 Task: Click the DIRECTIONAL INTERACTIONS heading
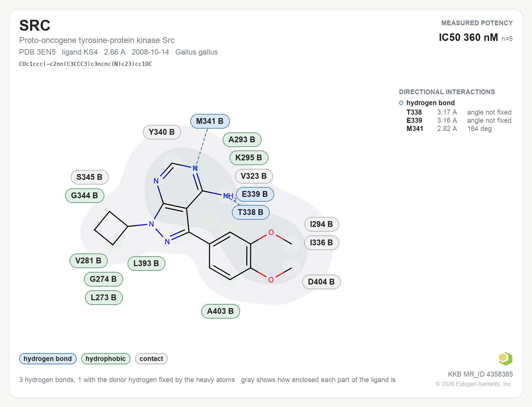(447, 92)
